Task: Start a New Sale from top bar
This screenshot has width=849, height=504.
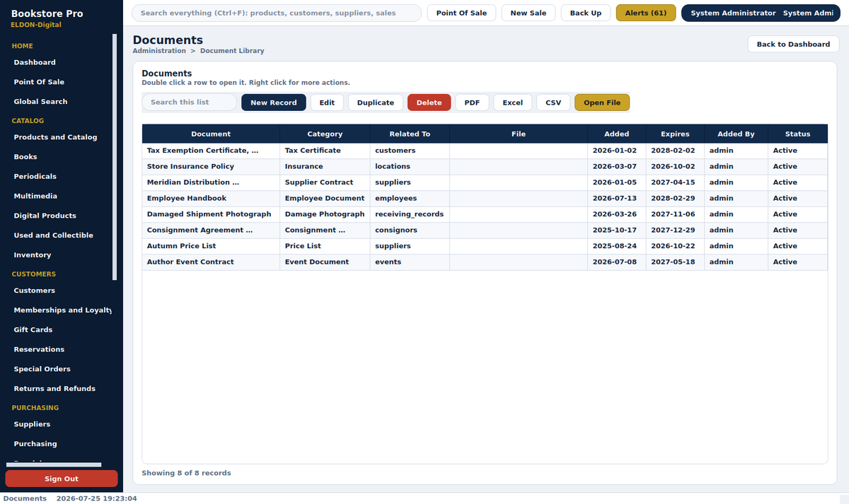Action: (x=529, y=13)
